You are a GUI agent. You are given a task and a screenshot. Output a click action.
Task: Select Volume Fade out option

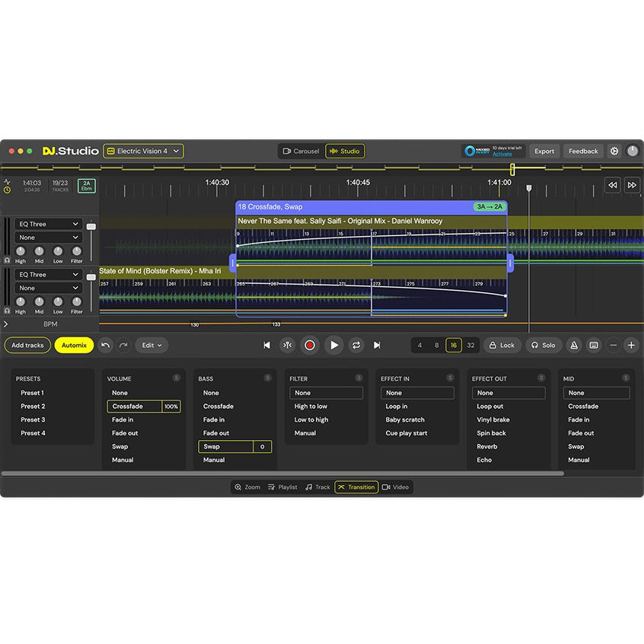click(125, 433)
